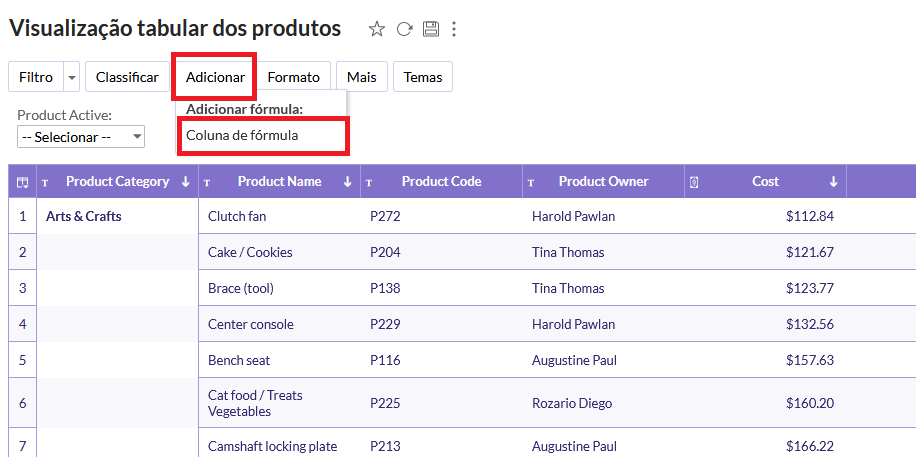
Task: Click the Product Category column header
Action: pos(117,182)
